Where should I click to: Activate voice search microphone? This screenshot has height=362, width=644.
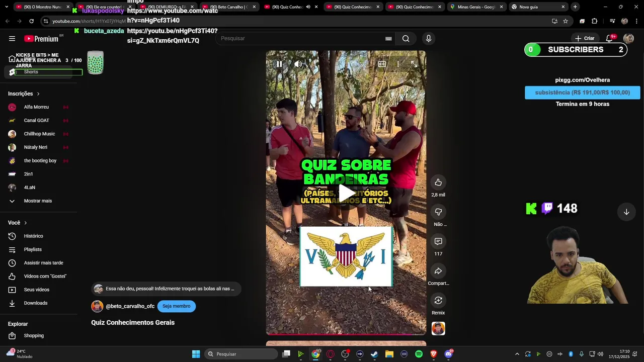pos(429,39)
